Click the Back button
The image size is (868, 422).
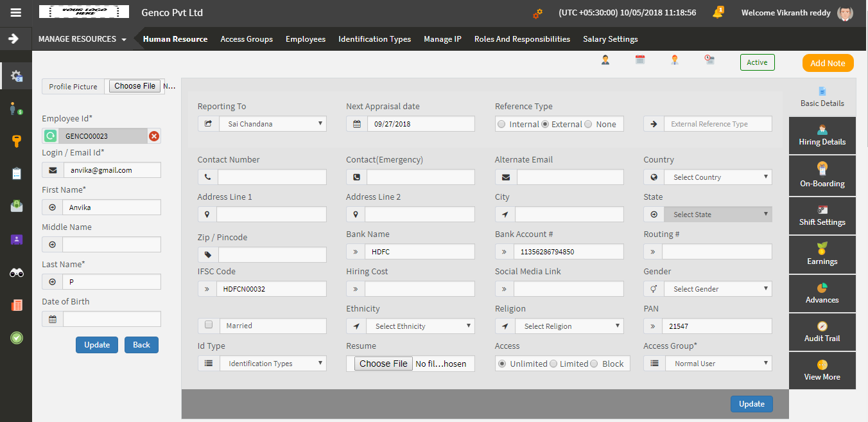click(141, 345)
